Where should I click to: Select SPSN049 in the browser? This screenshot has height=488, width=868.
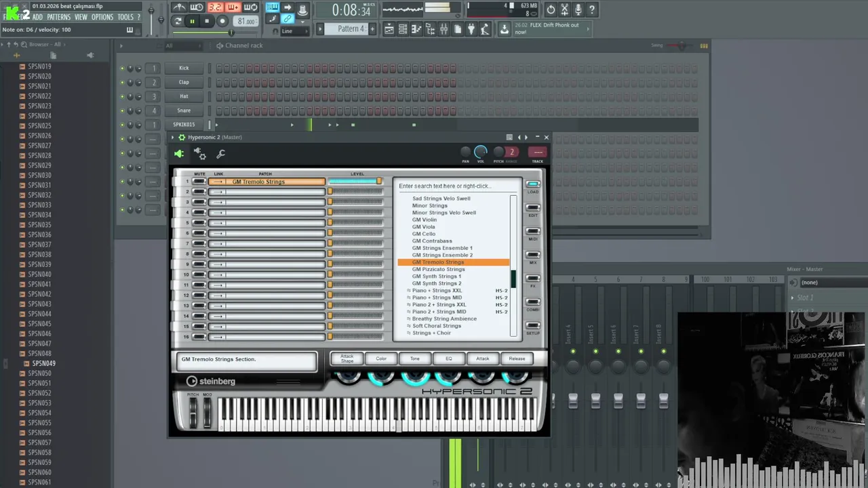coord(43,363)
